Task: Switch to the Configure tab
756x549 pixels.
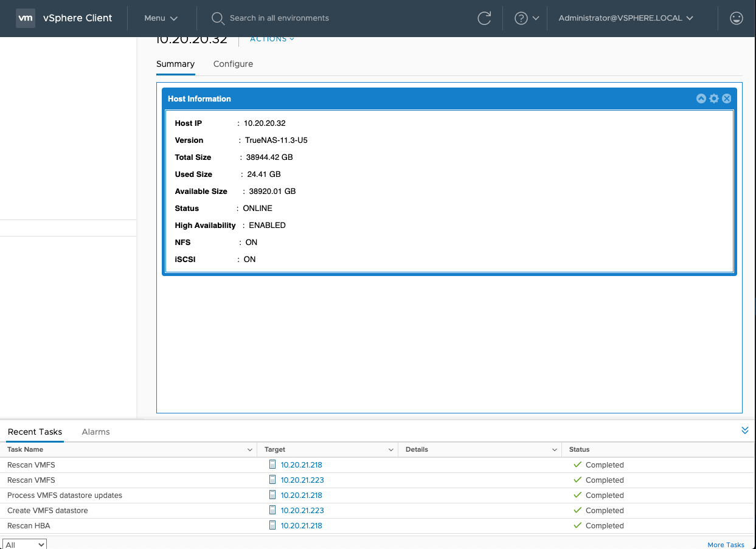Action: [233, 64]
